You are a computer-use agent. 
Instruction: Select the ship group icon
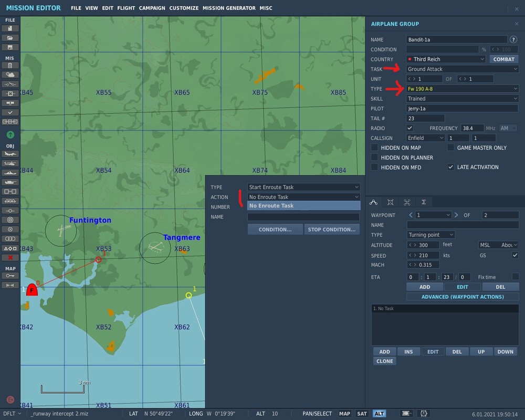[10, 173]
